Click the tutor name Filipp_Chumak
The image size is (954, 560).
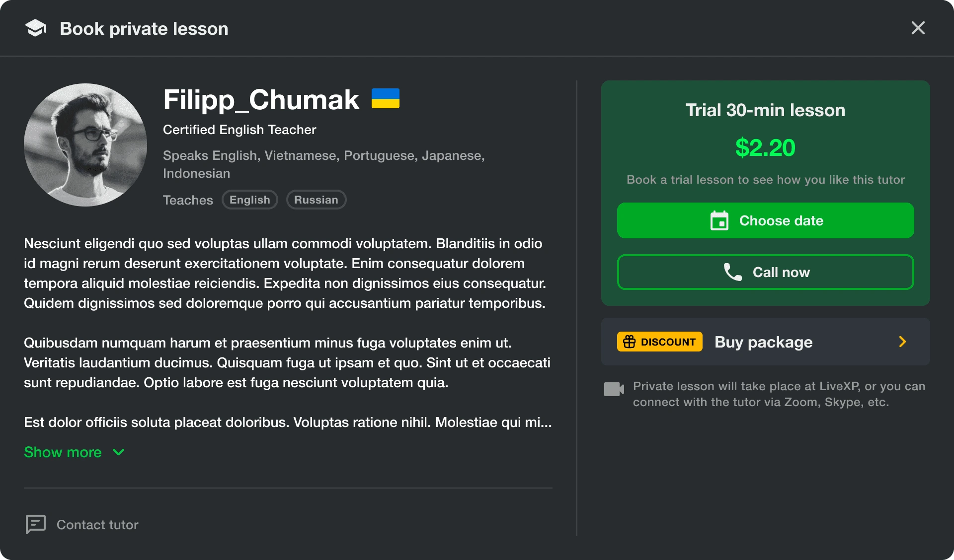[x=261, y=100]
